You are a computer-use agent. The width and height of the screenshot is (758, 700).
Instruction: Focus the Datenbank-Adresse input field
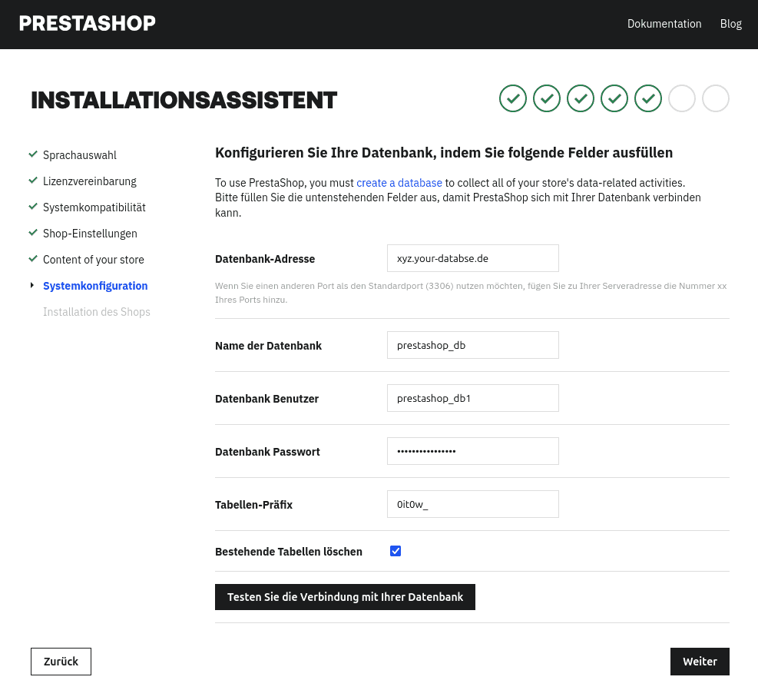click(472, 258)
